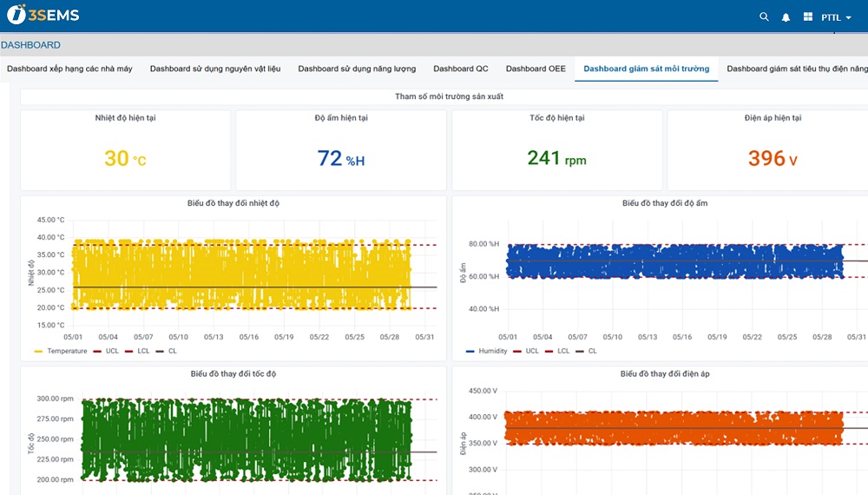Click the DASHBOARD breadcrumb link
This screenshot has height=495, width=868.
coord(31,45)
